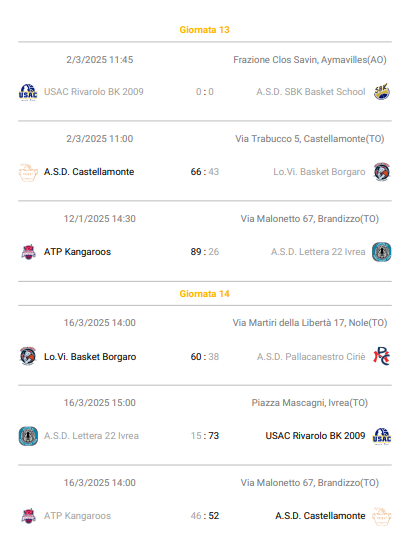Open the 89 : 26 match score
Screen dimensions: 416x556
coord(205,252)
